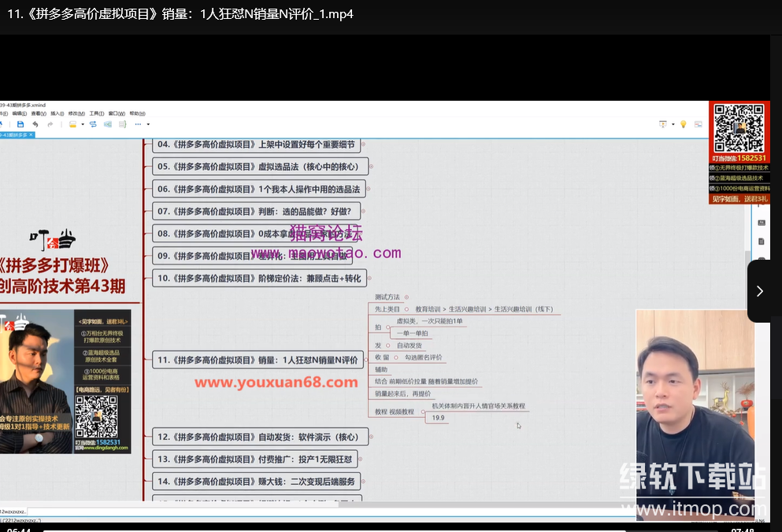Select topic 13 付费推广：投产1无限狂怼
The height and width of the screenshot is (532, 782).
click(254, 460)
